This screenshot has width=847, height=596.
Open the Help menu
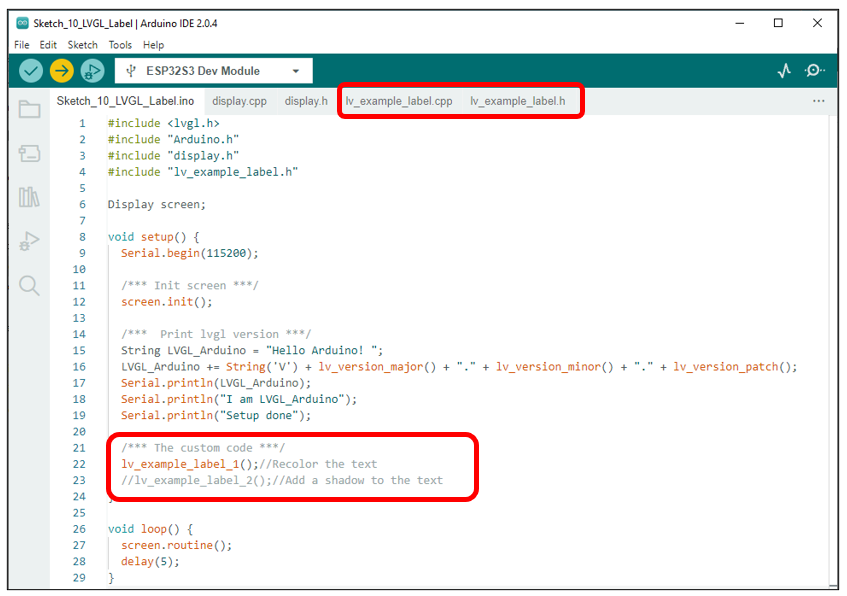[153, 45]
